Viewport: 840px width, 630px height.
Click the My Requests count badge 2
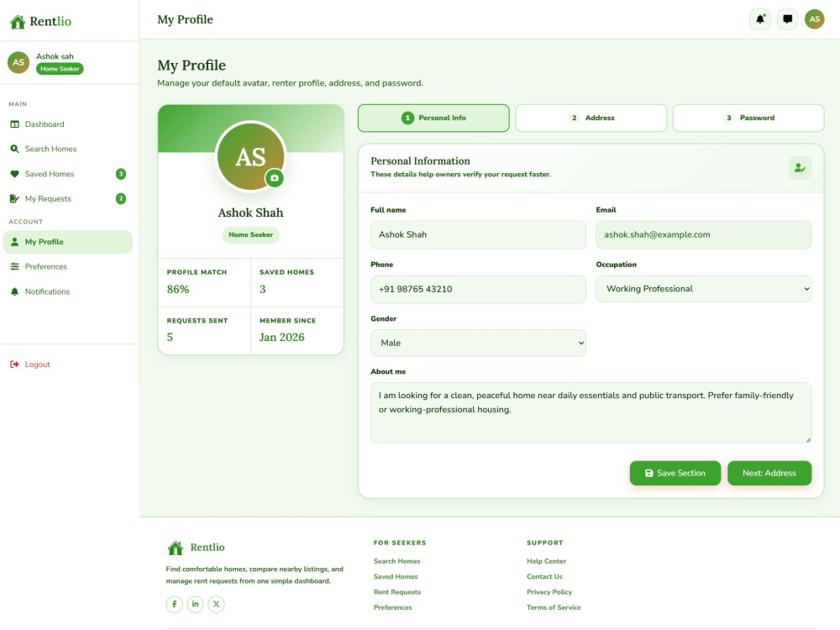[121, 199]
